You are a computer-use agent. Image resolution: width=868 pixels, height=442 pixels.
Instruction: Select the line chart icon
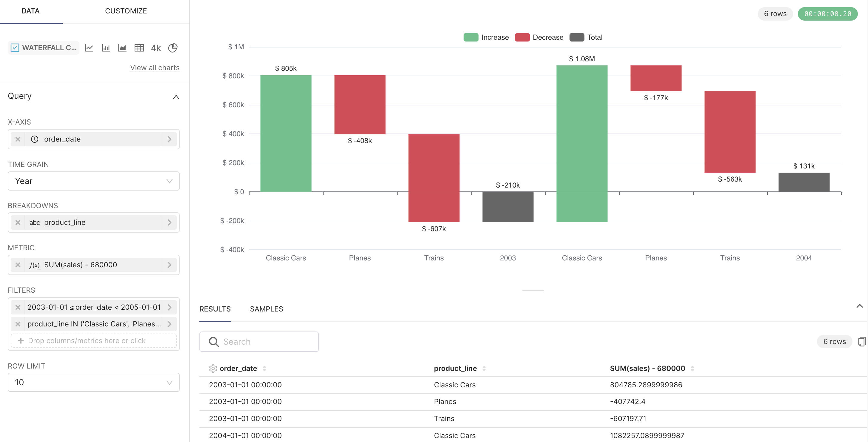[89, 47]
